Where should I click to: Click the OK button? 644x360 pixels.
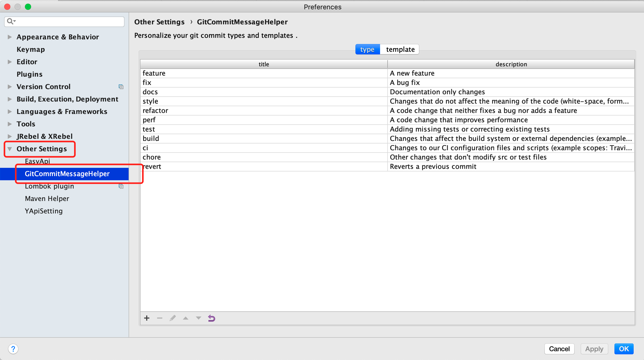[624, 349]
